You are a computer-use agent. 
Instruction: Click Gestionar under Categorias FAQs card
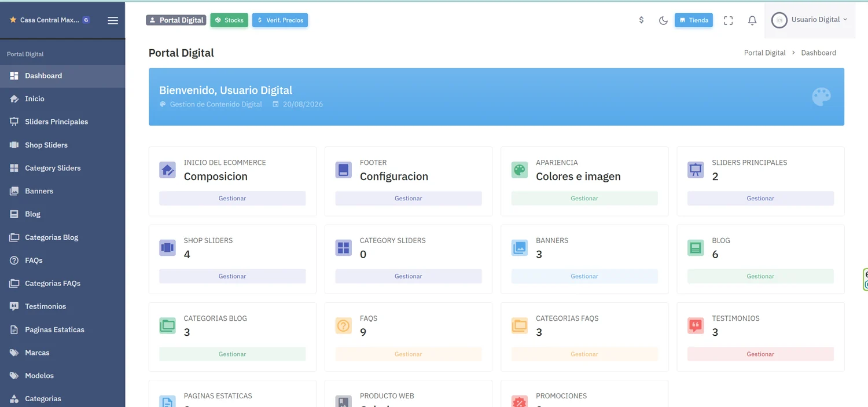click(x=584, y=354)
